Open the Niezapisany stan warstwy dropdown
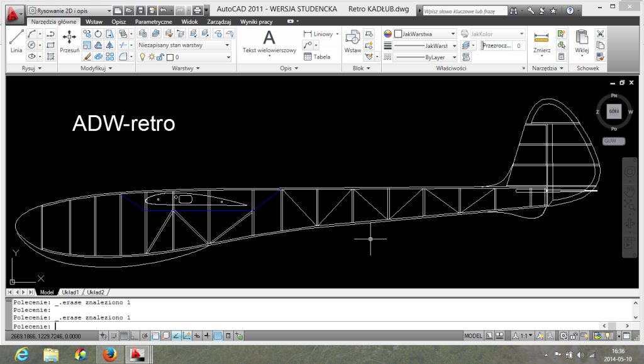The width and height of the screenshot is (644, 364). click(x=184, y=45)
